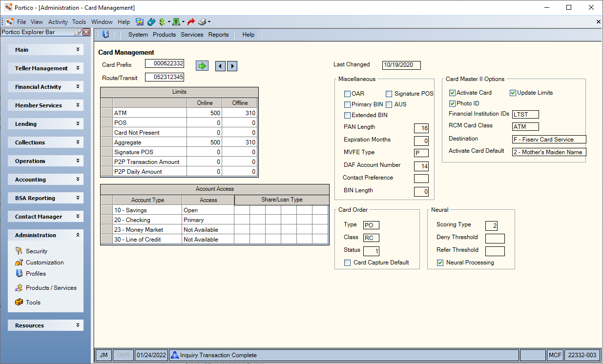Open the dollar sign icon dropdown arrow
This screenshot has width=603, height=364.
coord(169,21)
